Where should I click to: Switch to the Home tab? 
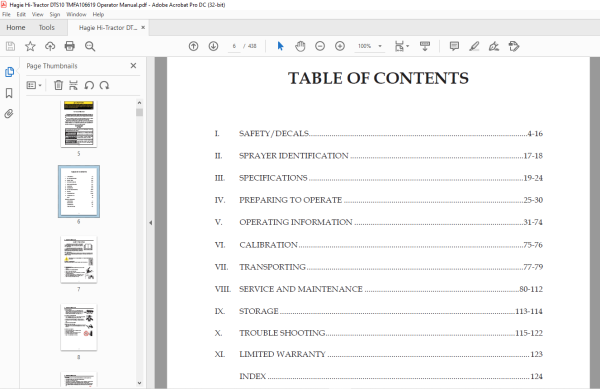(x=16, y=28)
